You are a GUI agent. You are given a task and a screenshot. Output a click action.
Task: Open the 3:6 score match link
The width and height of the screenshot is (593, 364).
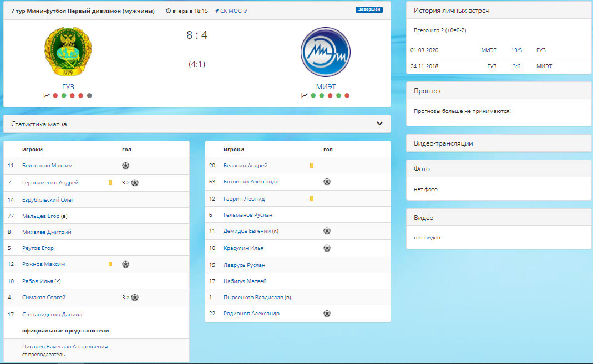[x=516, y=66]
